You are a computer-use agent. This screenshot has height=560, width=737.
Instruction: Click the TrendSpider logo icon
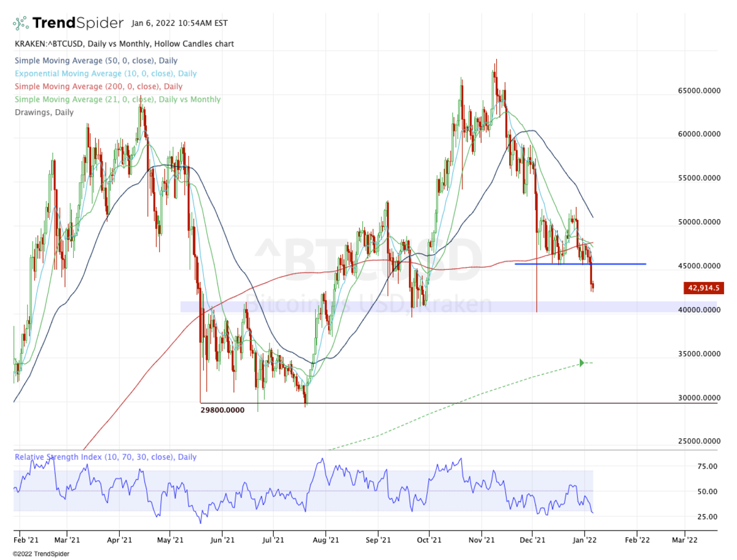click(21, 24)
